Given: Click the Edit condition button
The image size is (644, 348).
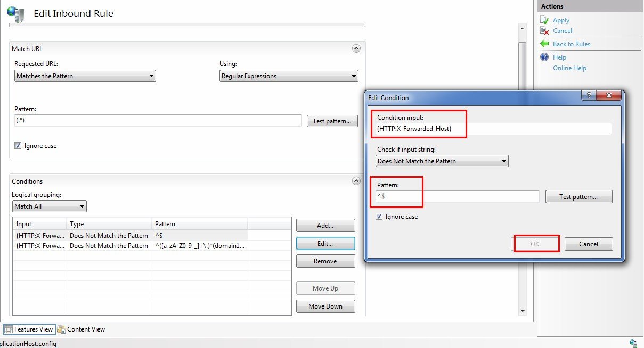Looking at the screenshot, I should click(x=325, y=244).
